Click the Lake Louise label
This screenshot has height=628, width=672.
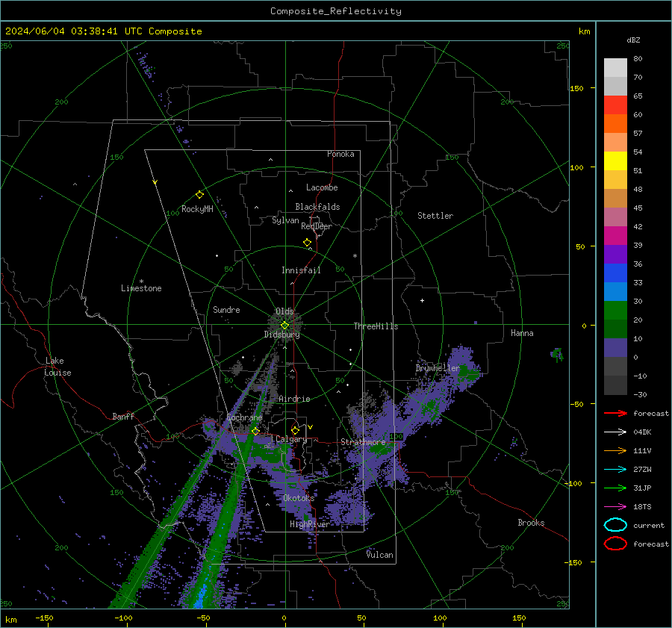(57, 367)
